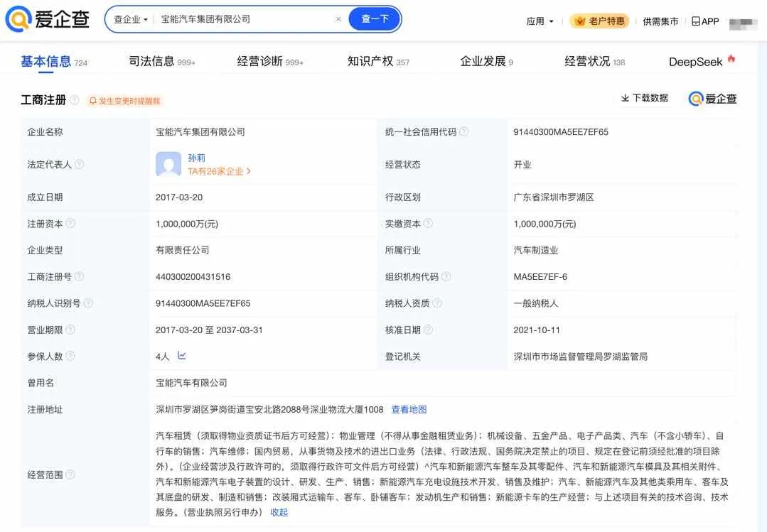Click the 一般纳税人 value

coord(536,303)
